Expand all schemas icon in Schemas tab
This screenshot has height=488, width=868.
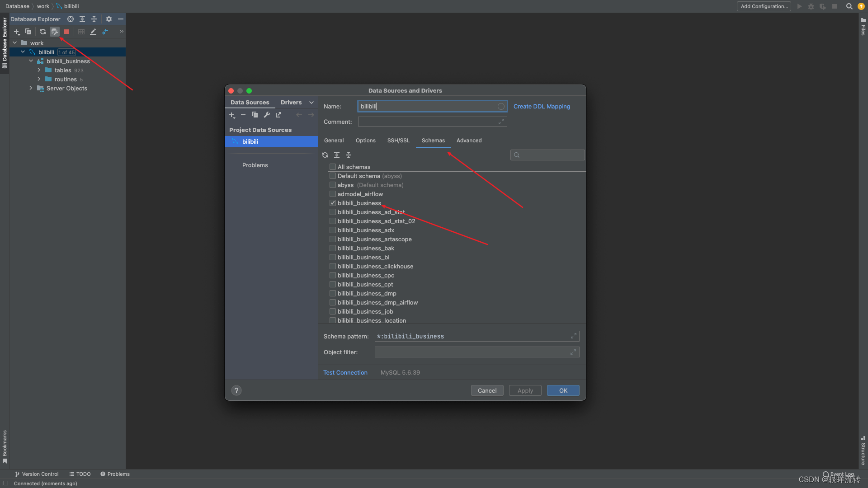(337, 155)
